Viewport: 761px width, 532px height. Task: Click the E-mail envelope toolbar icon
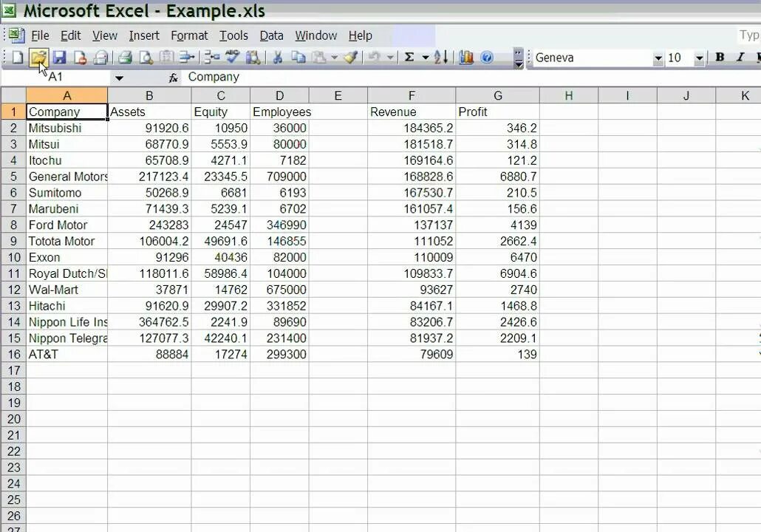click(100, 58)
